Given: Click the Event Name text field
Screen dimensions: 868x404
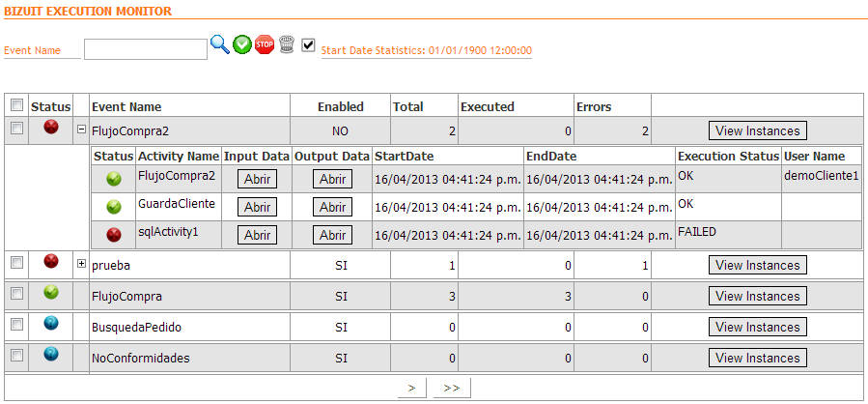Looking at the screenshot, I should click(x=145, y=49).
